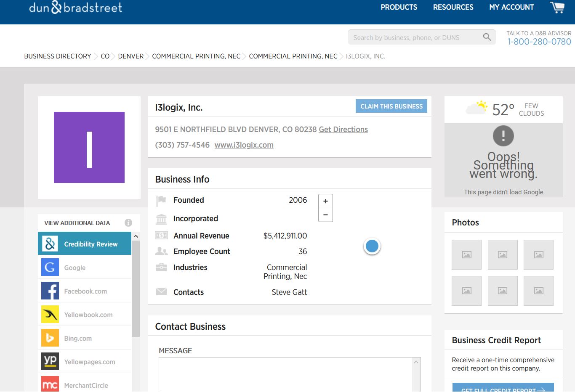Open the Google listing icon
Image resolution: width=575 pixels, height=392 pixels.
50,267
